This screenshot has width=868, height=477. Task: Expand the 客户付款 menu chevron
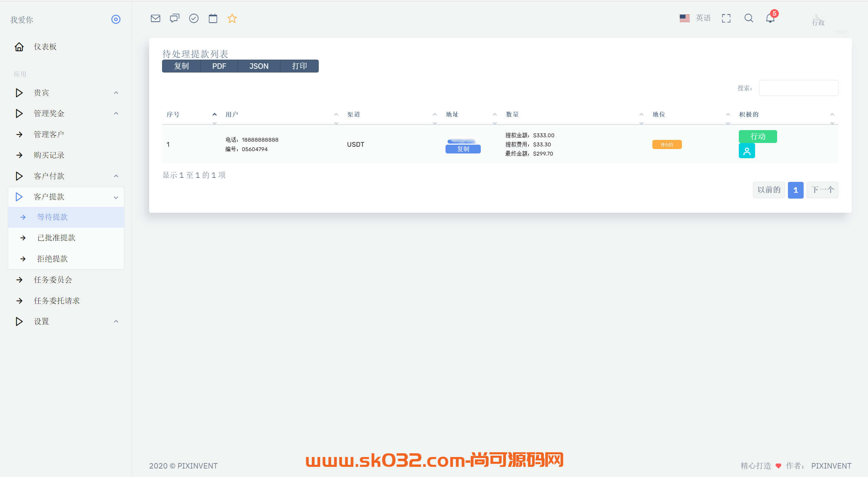coord(116,176)
